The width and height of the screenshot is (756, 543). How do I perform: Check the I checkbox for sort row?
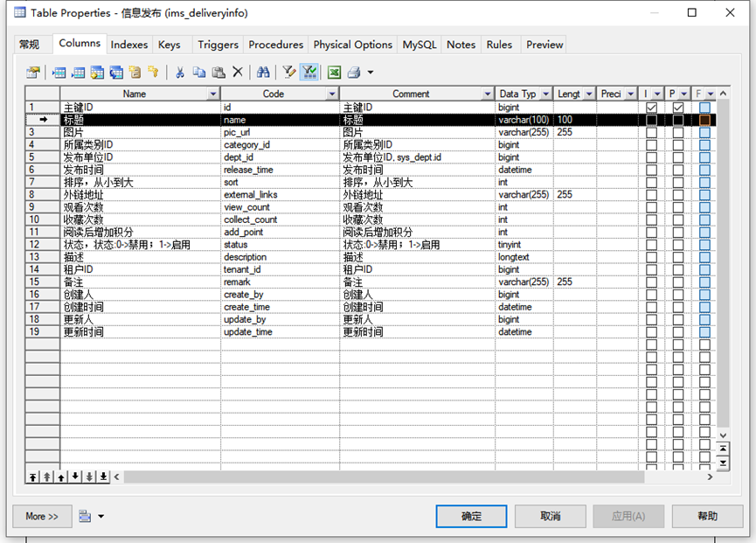click(651, 182)
